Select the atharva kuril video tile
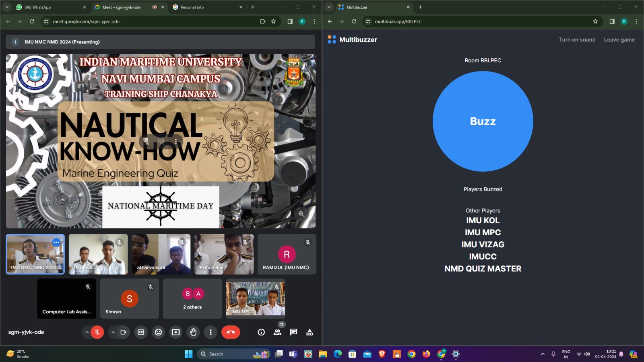644x362 pixels. click(x=161, y=254)
